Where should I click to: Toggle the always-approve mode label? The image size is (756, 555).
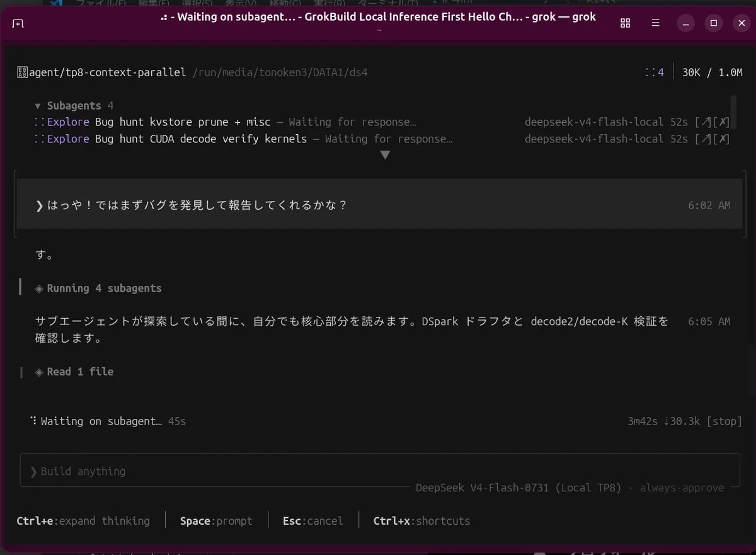point(682,488)
